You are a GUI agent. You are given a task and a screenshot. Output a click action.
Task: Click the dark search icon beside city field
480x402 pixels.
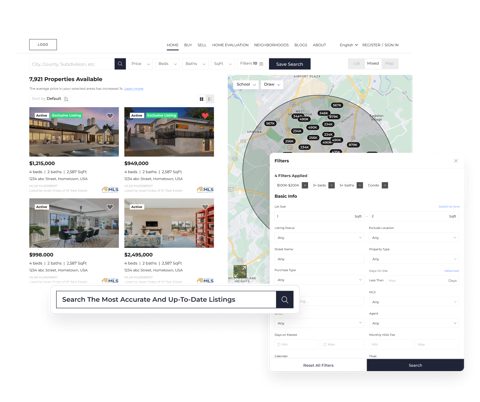(x=120, y=64)
